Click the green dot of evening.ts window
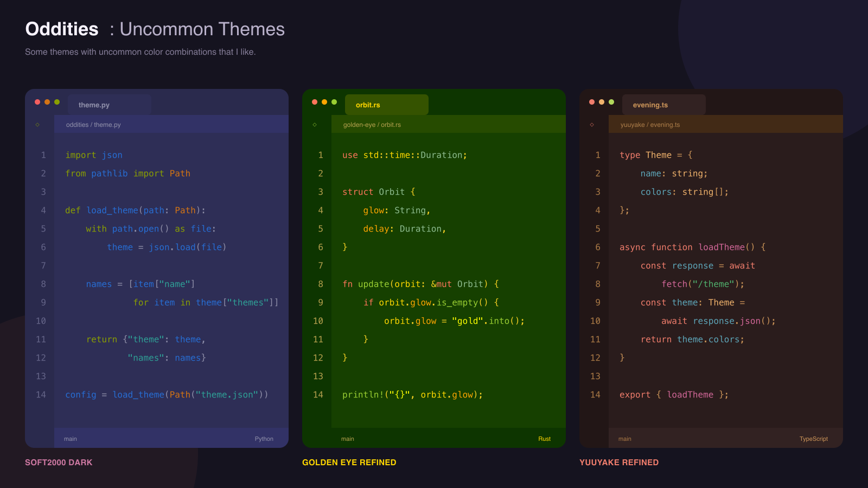 611,102
